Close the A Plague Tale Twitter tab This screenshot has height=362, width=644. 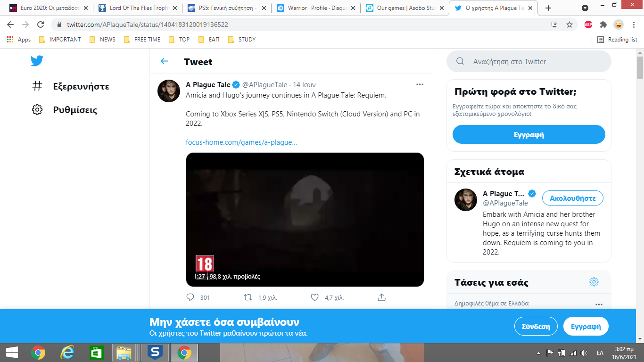tap(531, 8)
